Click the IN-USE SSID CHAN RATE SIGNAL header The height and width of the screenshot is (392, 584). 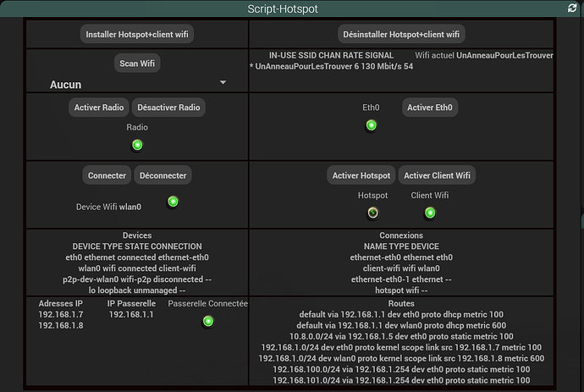pyautogui.click(x=331, y=56)
